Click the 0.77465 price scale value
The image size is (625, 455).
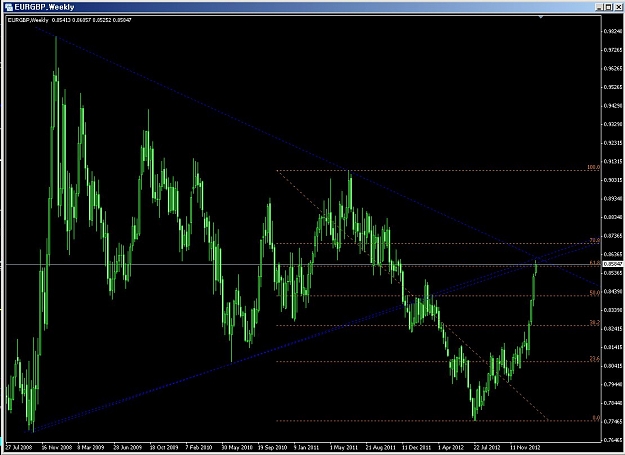point(613,422)
